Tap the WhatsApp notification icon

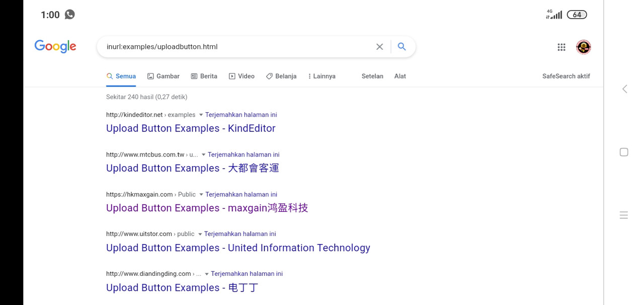(70, 15)
